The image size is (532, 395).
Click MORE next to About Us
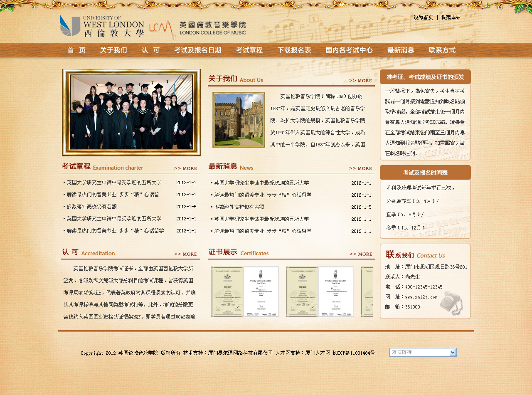(x=360, y=81)
